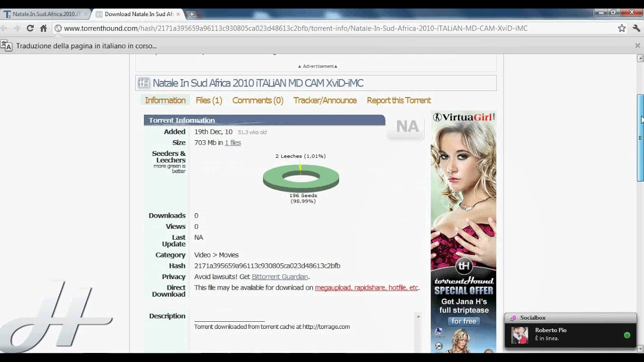
Task: Close the Download Natale In Sud Africa tab
Action: pyautogui.click(x=178, y=14)
